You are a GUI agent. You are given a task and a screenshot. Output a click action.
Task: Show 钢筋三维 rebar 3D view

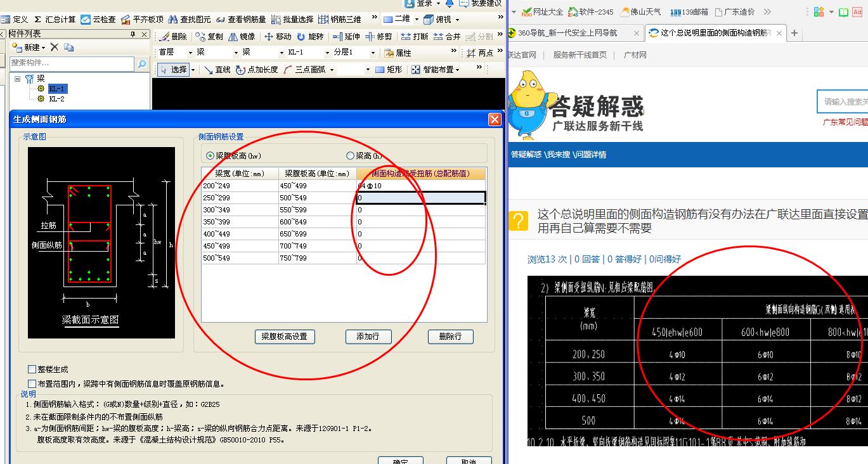tap(340, 20)
